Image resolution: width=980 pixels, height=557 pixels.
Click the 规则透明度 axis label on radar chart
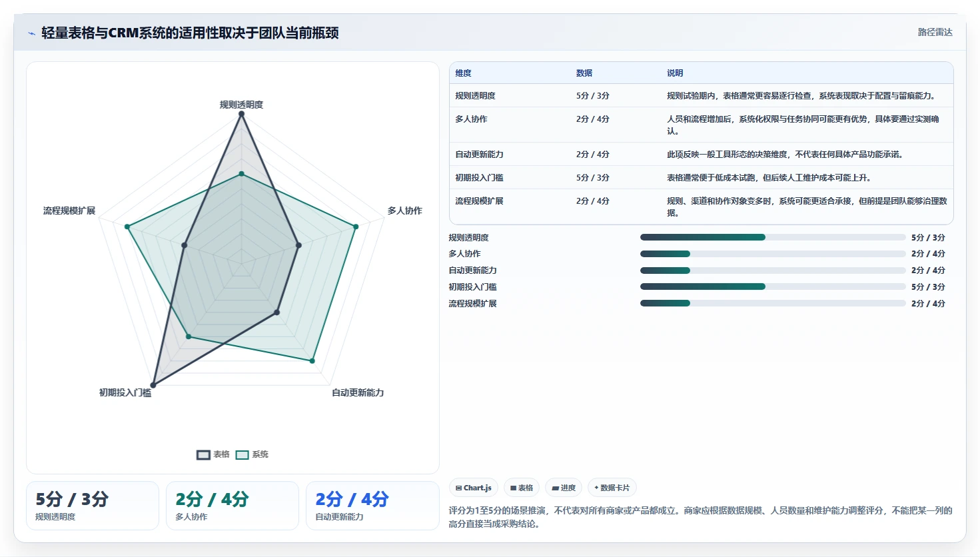click(241, 105)
